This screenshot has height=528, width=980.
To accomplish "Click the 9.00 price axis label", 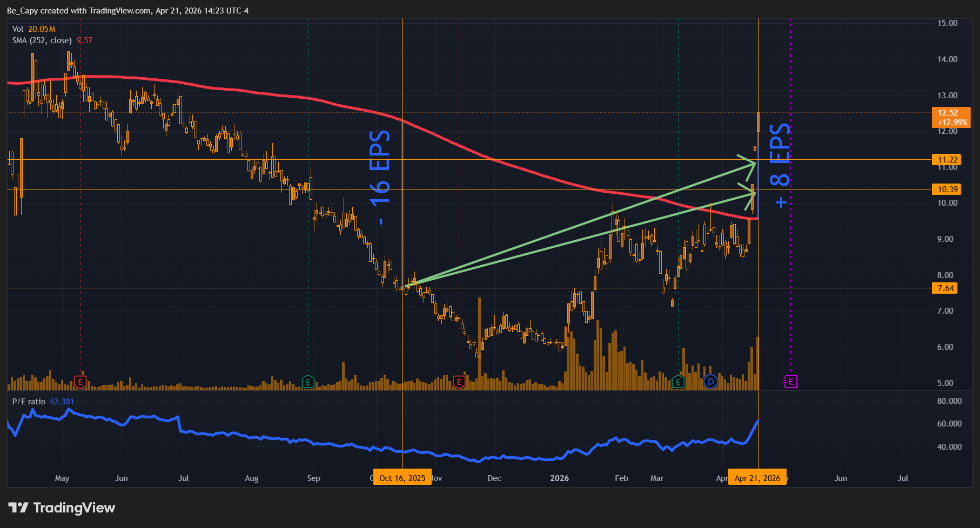I will pos(945,239).
